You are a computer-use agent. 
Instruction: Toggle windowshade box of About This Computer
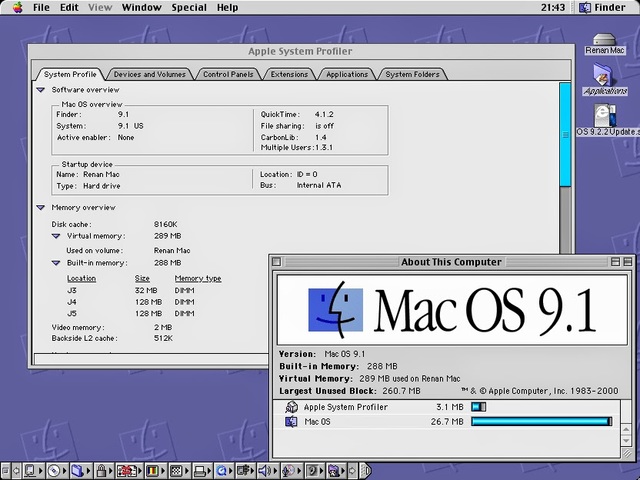(x=628, y=262)
